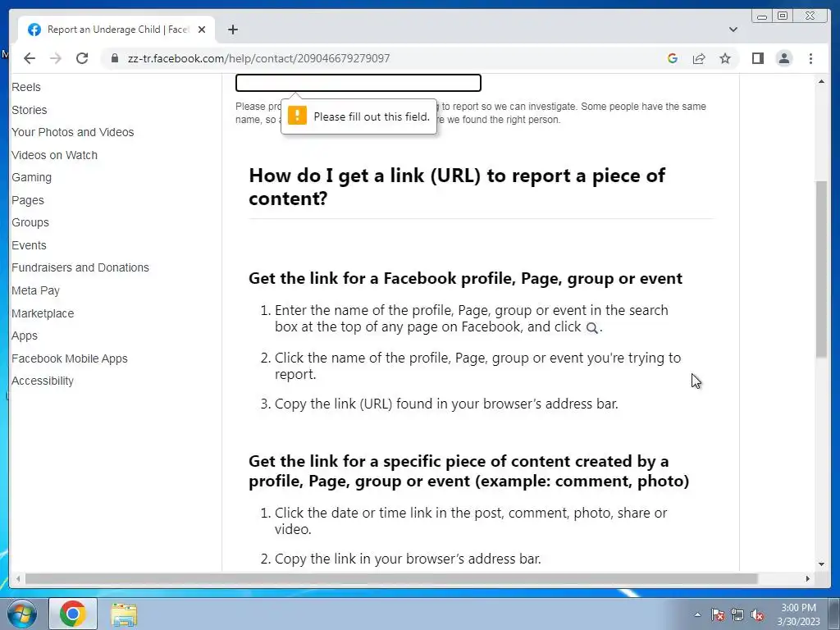Viewport: 840px width, 630px height.
Task: Open the network tray icon
Action: 737,614
